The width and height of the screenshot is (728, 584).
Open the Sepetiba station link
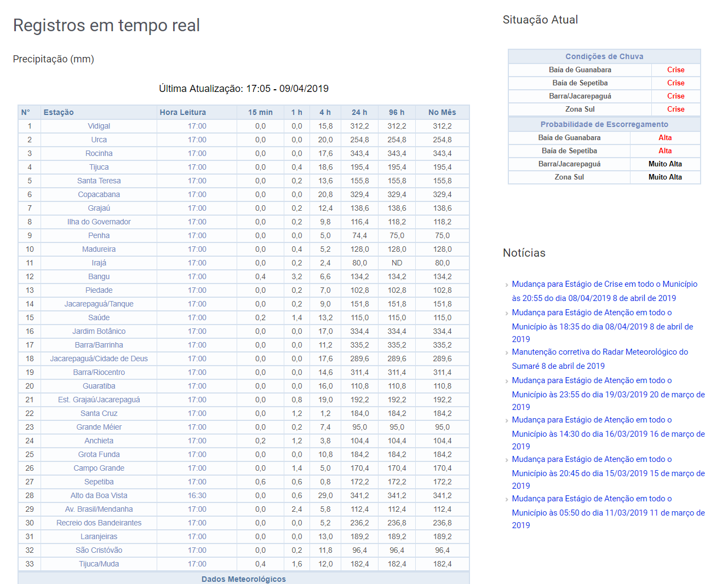coord(99,482)
